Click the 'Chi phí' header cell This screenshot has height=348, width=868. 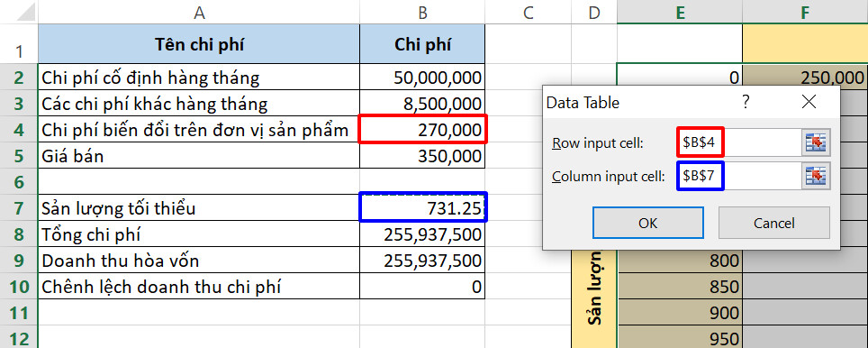pyautogui.click(x=422, y=44)
